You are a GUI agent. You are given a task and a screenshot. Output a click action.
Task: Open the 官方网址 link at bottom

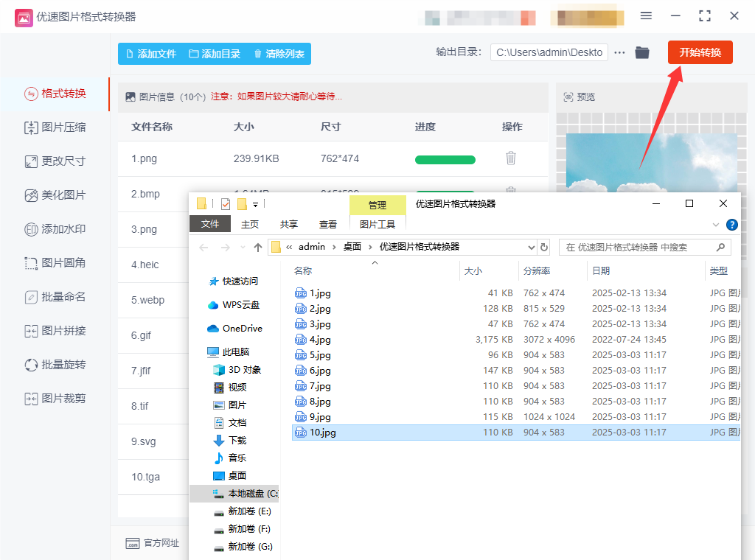pyautogui.click(x=153, y=543)
